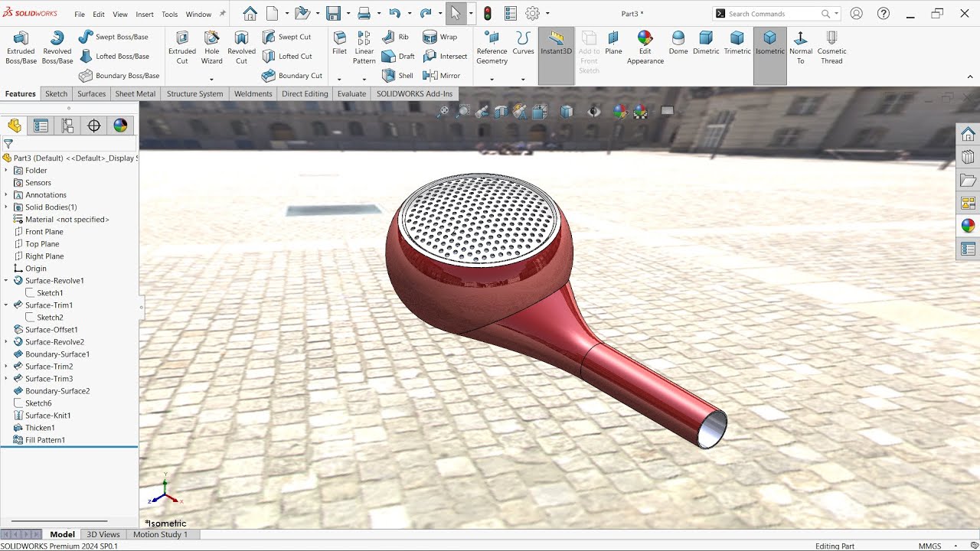The width and height of the screenshot is (980, 551).
Task: Switch to the Surfaces tab
Action: coord(91,93)
